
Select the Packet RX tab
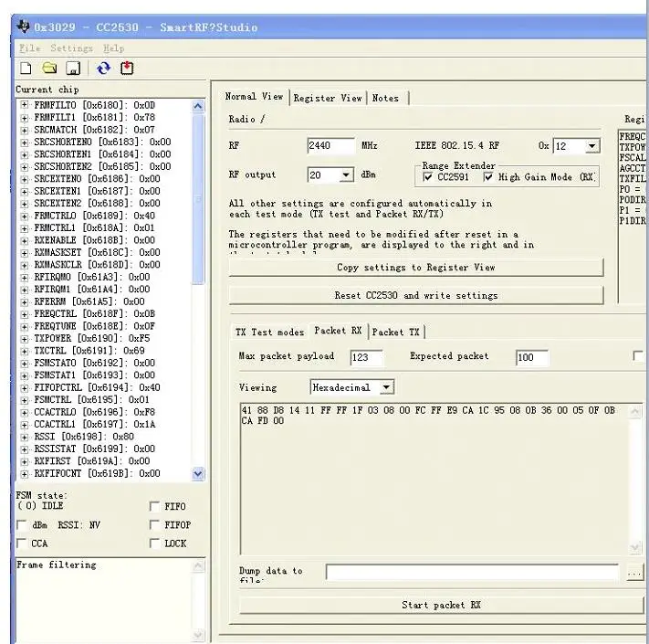coord(338,331)
